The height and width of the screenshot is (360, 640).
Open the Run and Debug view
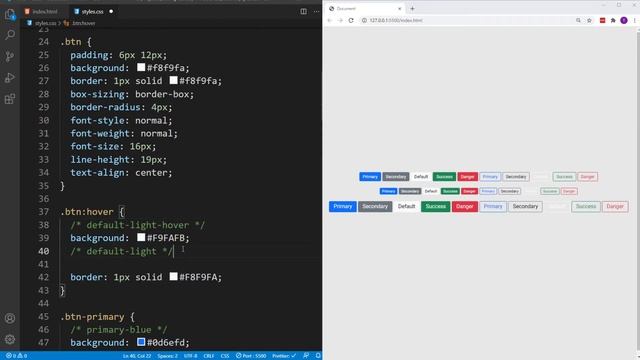pos(10,78)
